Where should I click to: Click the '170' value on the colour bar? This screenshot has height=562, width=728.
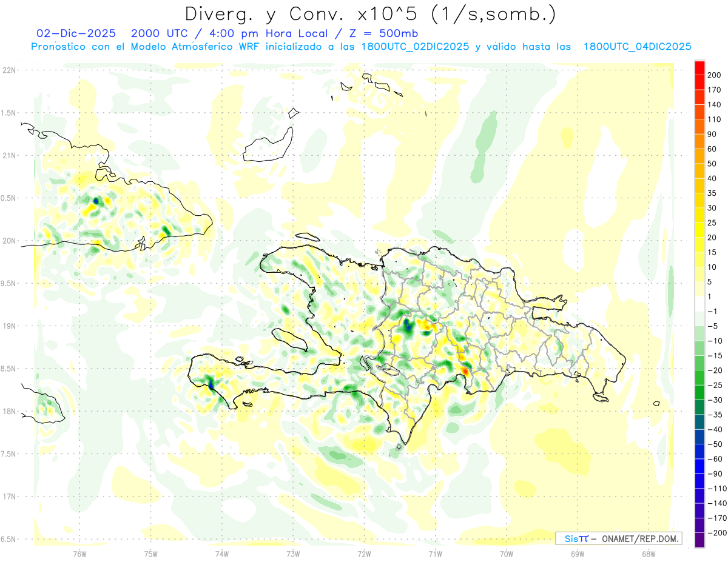pyautogui.click(x=715, y=90)
